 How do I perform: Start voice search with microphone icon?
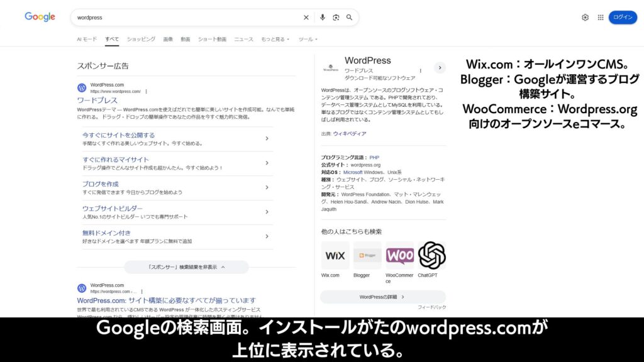[x=323, y=18]
